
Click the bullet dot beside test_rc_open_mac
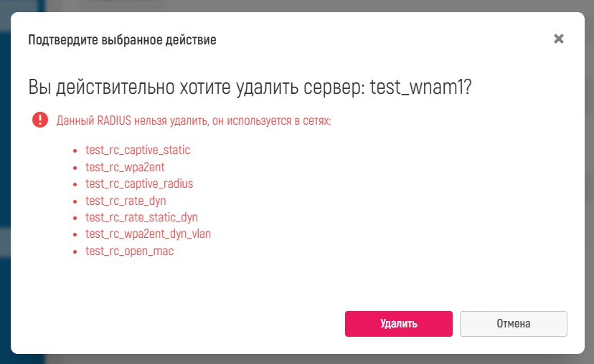[75, 252]
